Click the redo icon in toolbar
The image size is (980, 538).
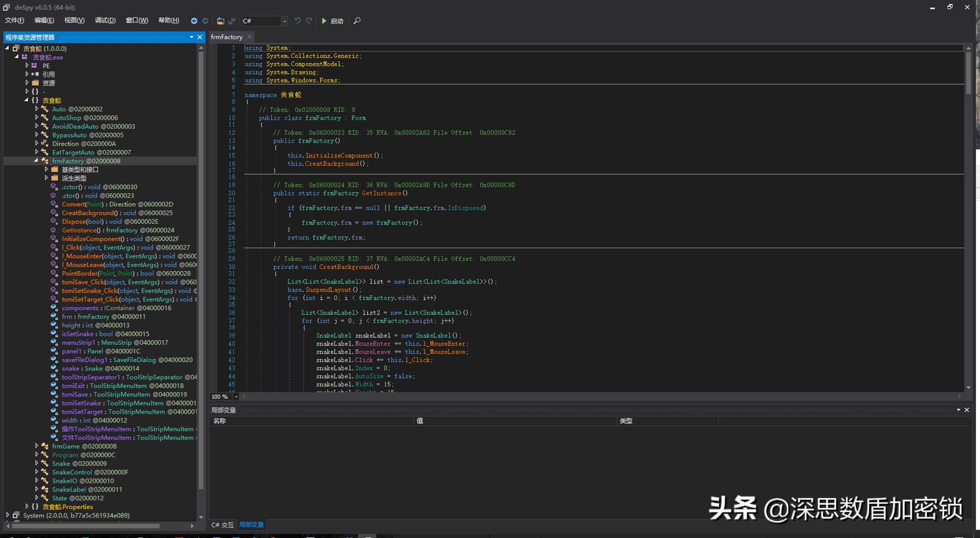click(x=309, y=21)
